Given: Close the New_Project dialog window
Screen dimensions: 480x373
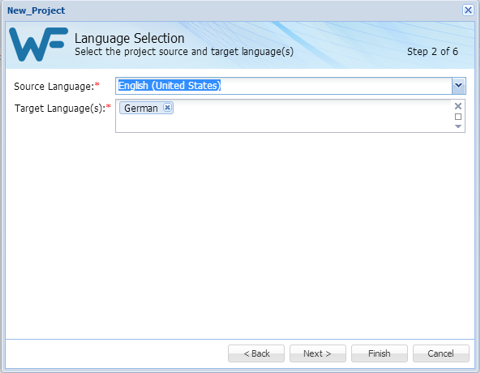Looking at the screenshot, I should [x=468, y=10].
